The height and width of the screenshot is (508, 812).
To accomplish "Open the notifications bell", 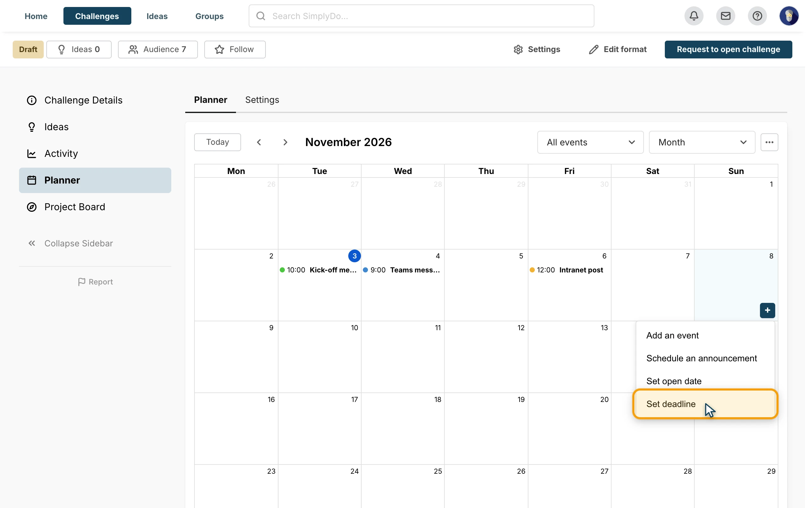I will (x=694, y=16).
